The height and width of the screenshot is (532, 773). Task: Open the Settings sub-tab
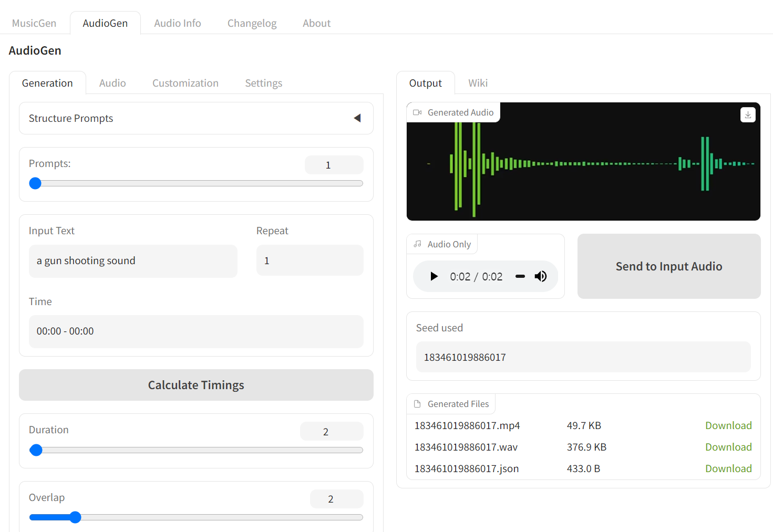pyautogui.click(x=264, y=83)
